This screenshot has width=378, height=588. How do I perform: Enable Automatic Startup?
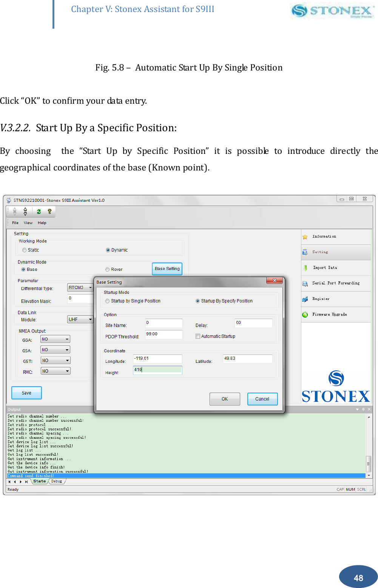pyautogui.click(x=197, y=336)
